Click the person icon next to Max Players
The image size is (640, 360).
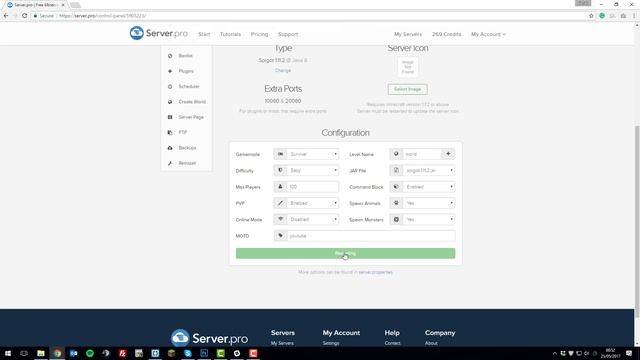280,187
